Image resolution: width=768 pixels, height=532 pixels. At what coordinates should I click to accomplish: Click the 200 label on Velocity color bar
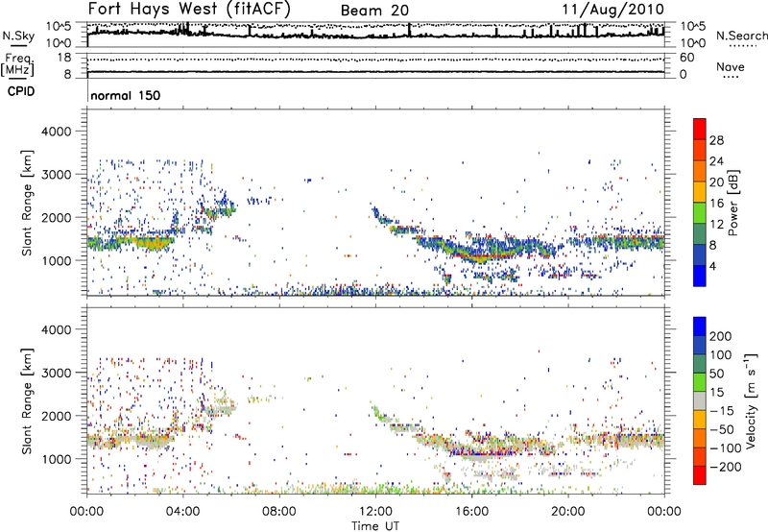(721, 336)
